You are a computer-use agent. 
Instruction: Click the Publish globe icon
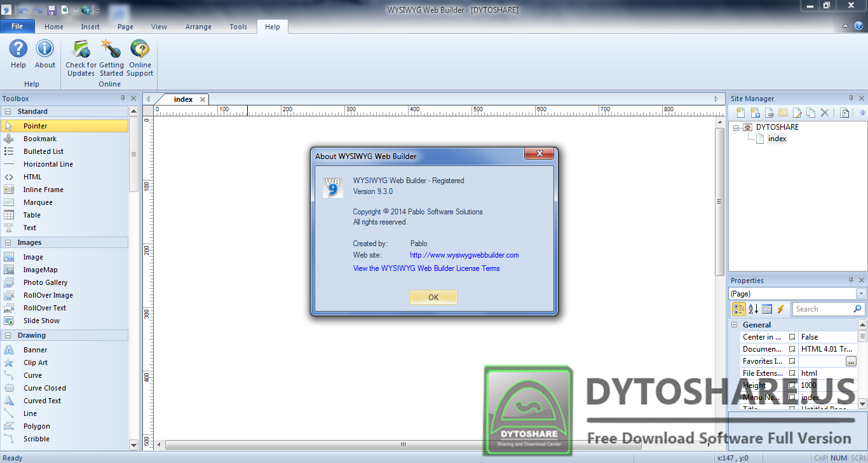click(86, 10)
